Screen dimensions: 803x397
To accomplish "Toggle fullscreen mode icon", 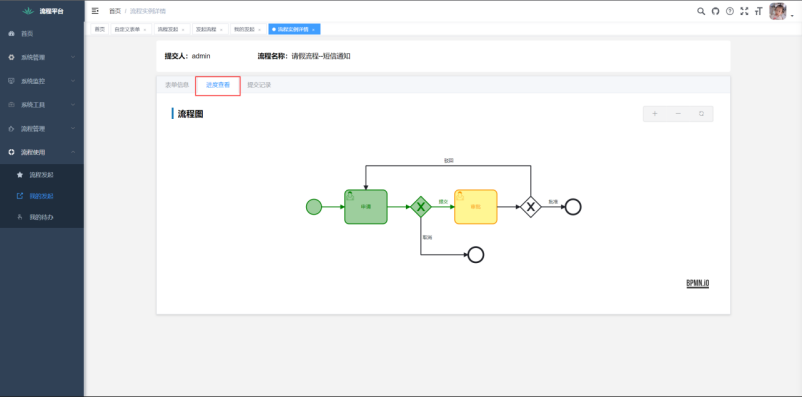I will point(744,11).
